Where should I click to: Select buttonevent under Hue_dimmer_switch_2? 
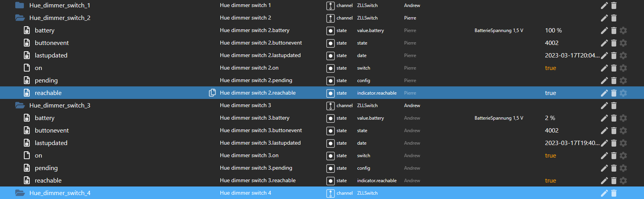(52, 43)
